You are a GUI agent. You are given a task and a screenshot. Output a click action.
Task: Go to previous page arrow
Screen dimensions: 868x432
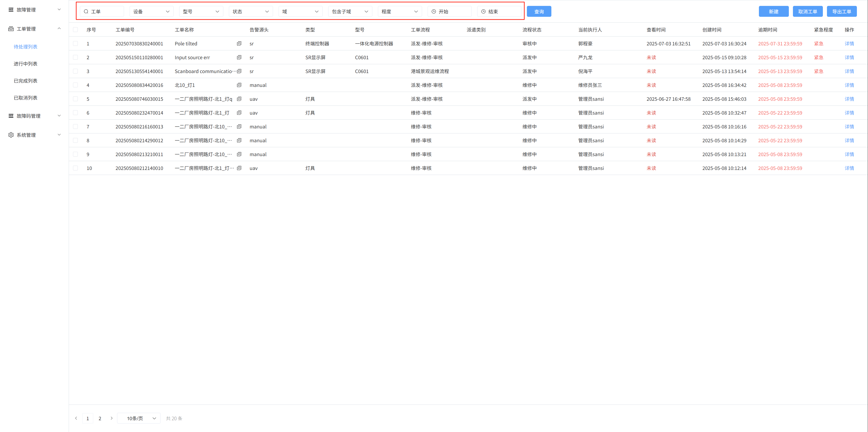76,418
